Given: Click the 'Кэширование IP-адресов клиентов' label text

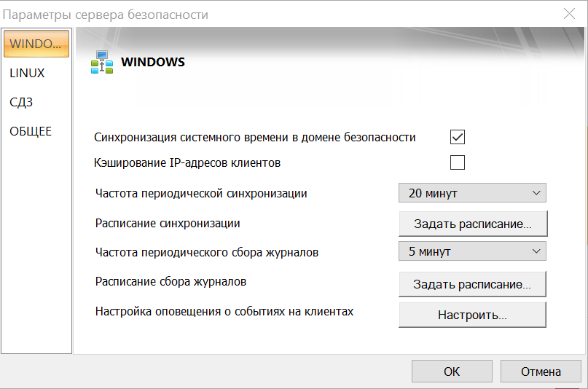Looking at the screenshot, I should 187,162.
